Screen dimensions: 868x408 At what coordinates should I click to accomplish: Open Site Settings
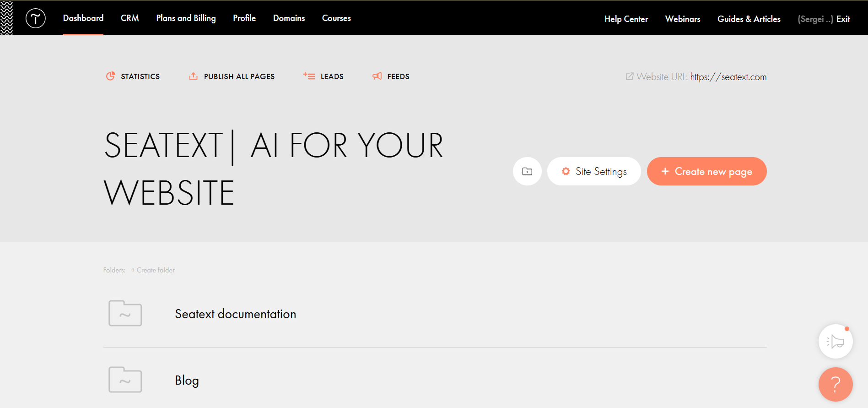pyautogui.click(x=594, y=171)
